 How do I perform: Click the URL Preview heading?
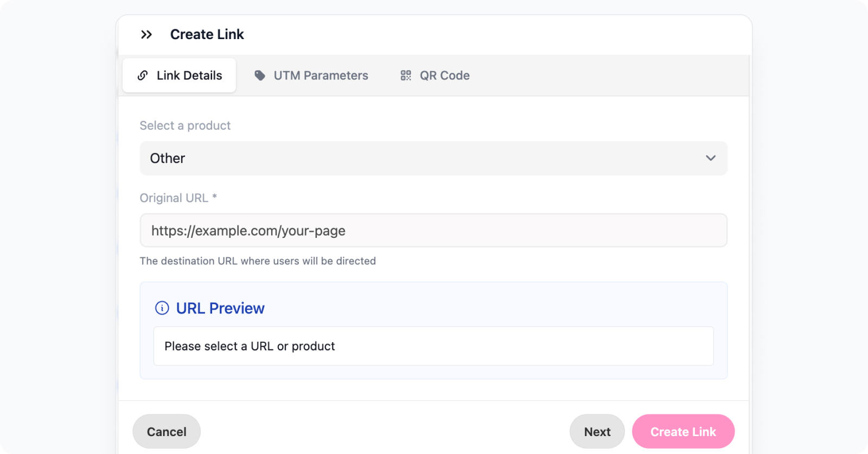(x=220, y=308)
